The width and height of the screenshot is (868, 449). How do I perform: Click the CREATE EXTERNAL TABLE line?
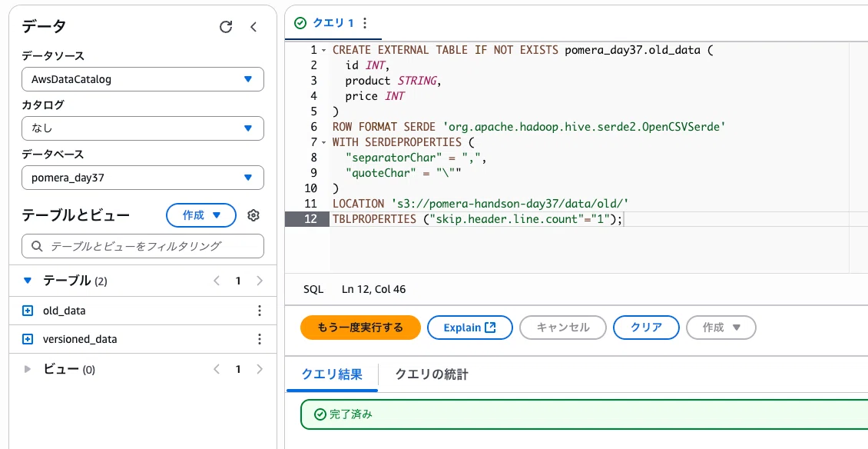tap(523, 50)
